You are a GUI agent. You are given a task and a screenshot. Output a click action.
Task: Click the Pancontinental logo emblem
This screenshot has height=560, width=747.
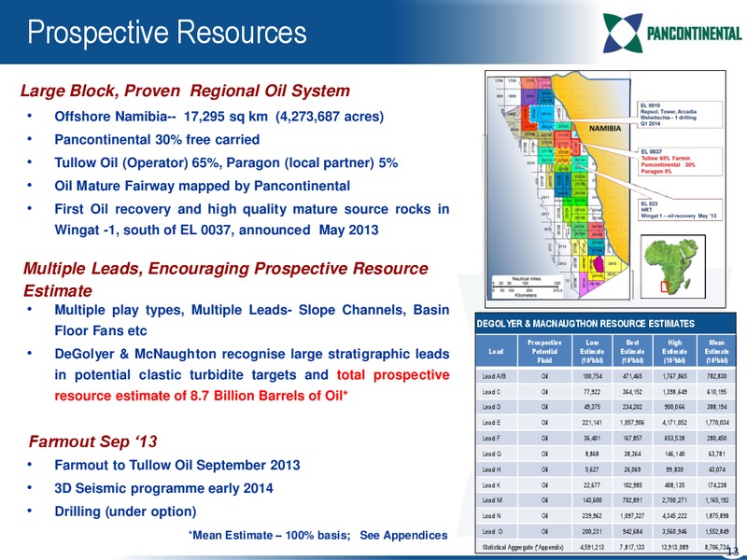click(x=623, y=33)
